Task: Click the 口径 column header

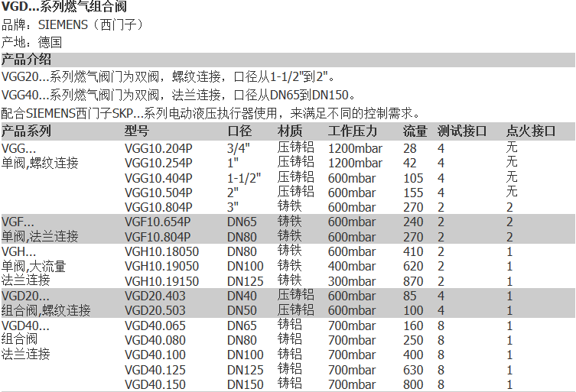Action: tap(239, 131)
